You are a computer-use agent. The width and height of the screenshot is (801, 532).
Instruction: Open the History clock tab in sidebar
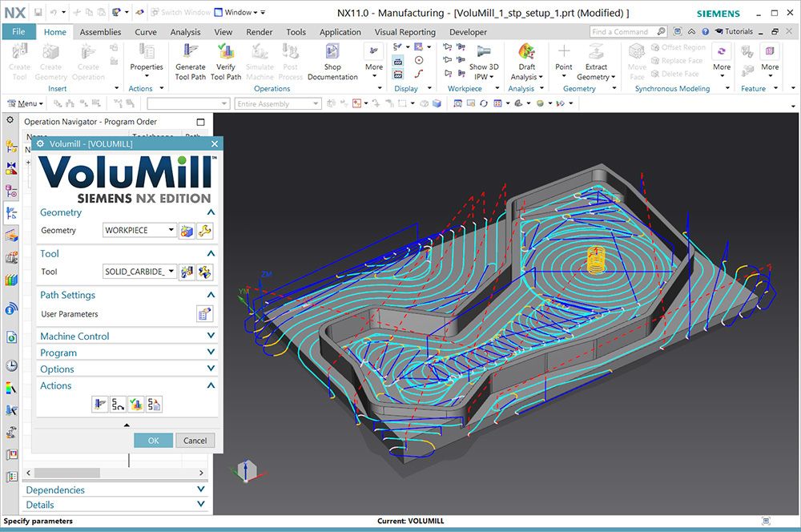(x=11, y=365)
